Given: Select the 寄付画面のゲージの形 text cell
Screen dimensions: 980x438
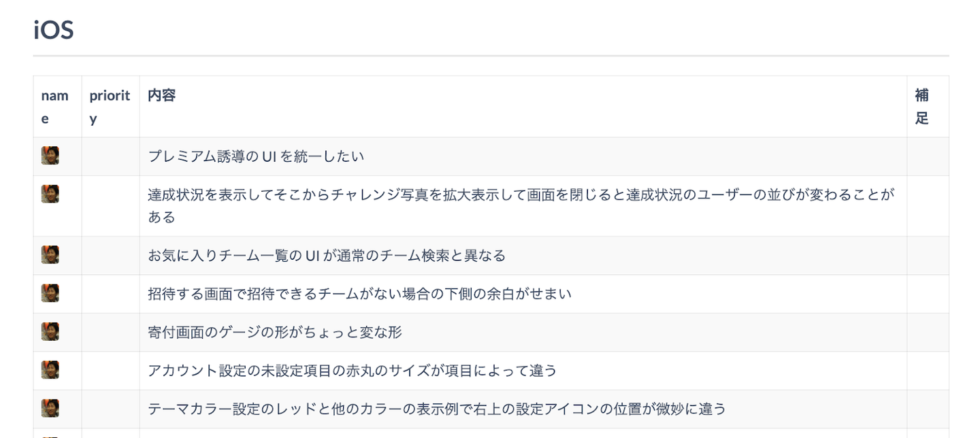Looking at the screenshot, I should 275,332.
